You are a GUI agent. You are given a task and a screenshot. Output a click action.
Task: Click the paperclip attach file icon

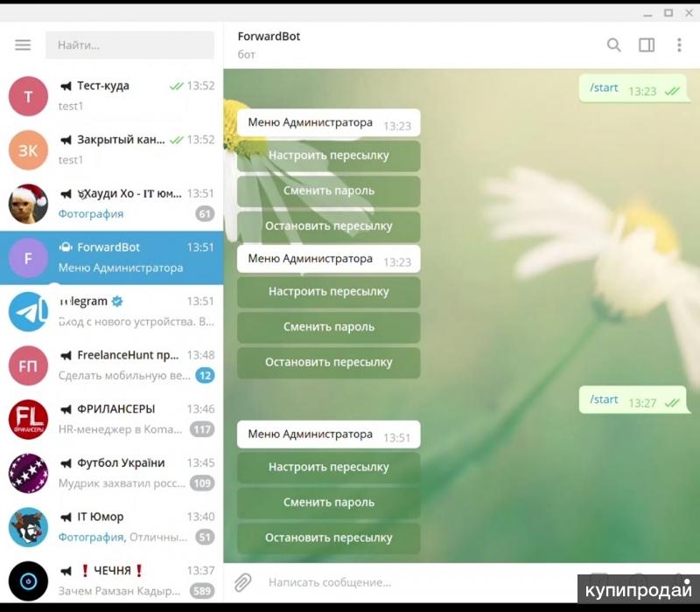(x=242, y=581)
